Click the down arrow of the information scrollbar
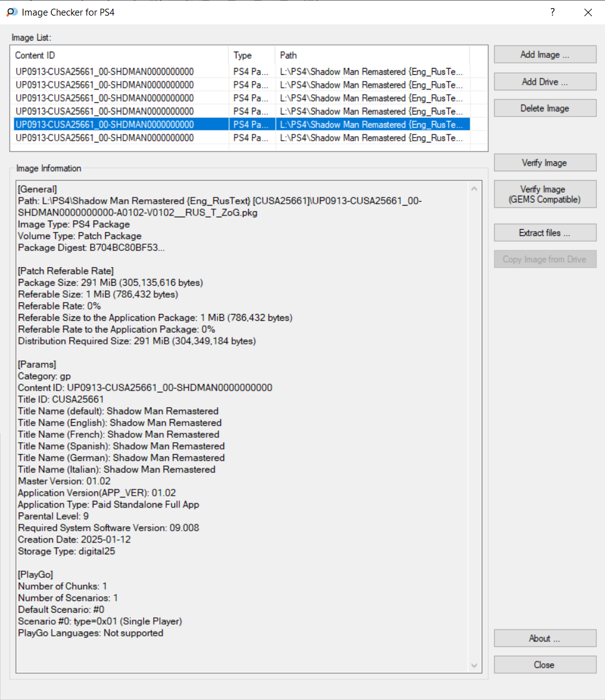This screenshot has width=605, height=700. [x=474, y=666]
